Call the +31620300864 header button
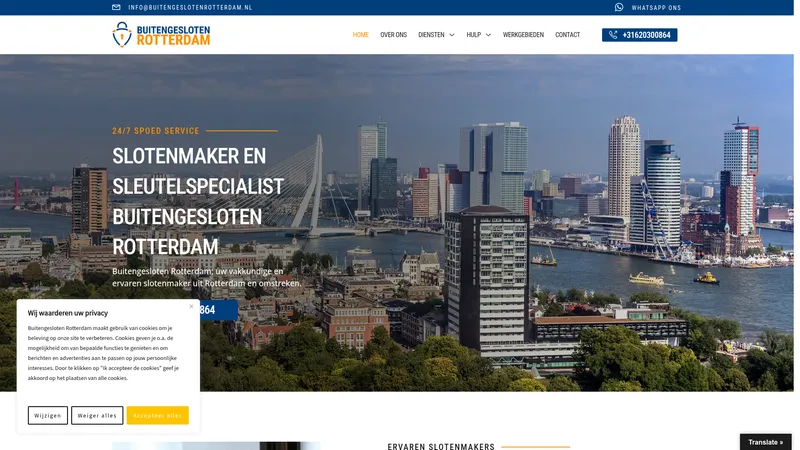 pyautogui.click(x=639, y=35)
